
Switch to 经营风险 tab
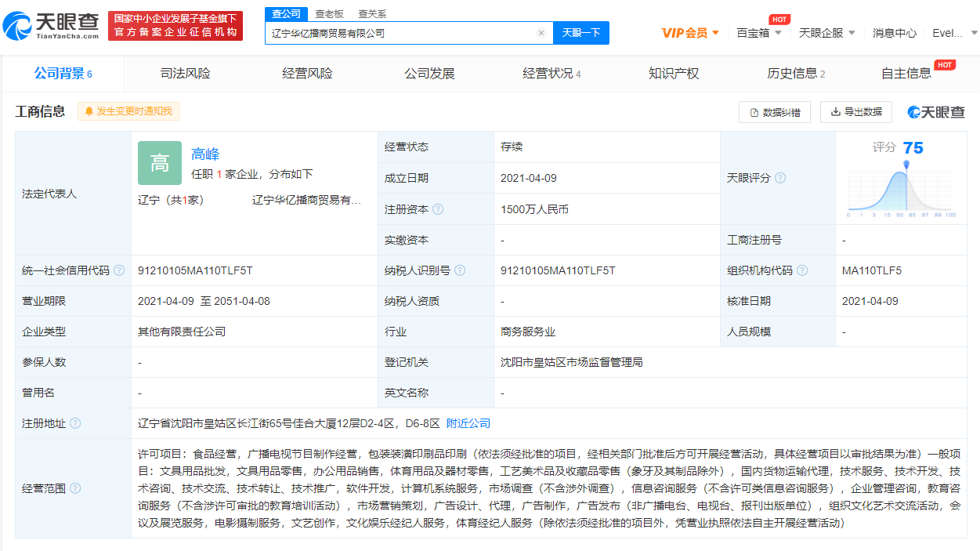pyautogui.click(x=308, y=74)
